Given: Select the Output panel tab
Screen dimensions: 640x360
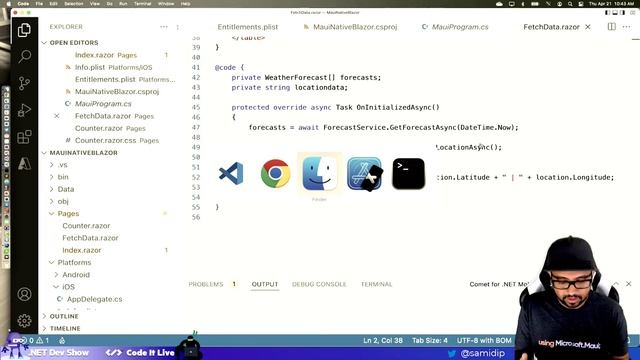Looking at the screenshot, I should click(x=264, y=284).
